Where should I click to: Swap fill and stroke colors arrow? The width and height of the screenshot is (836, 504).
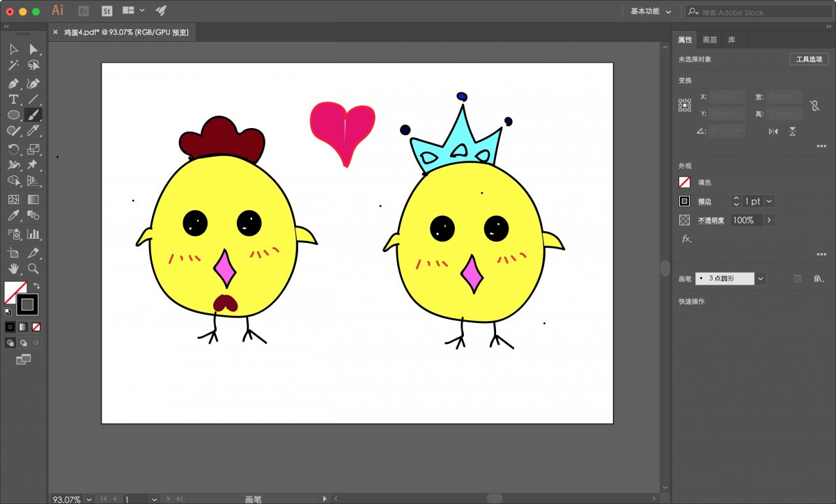[x=37, y=286]
